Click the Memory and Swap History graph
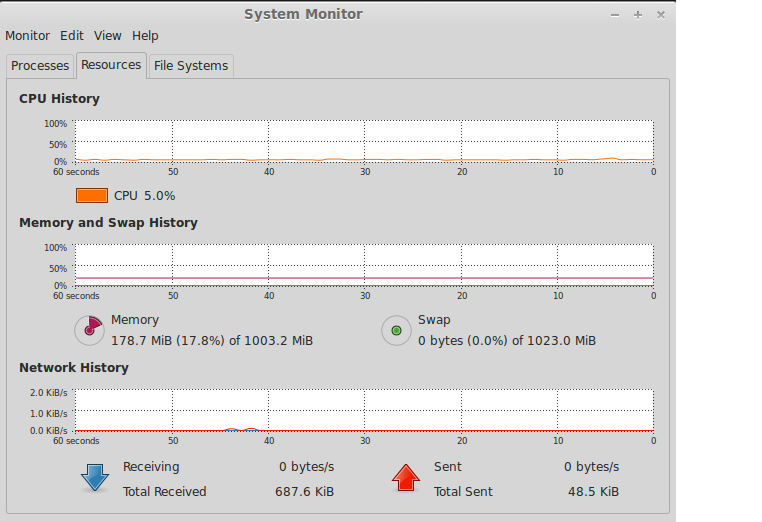762x522 pixels. coord(364,265)
